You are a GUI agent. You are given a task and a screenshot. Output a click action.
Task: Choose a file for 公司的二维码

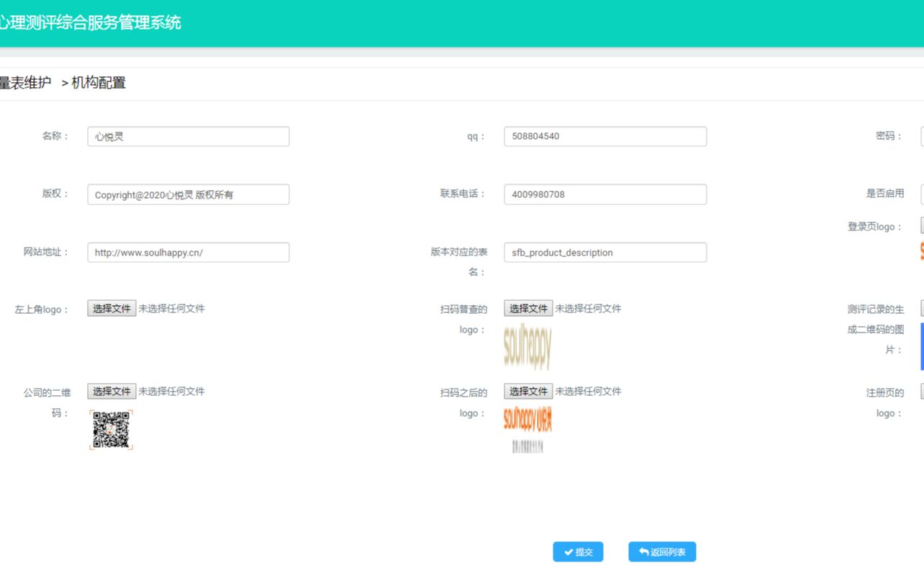coord(112,391)
